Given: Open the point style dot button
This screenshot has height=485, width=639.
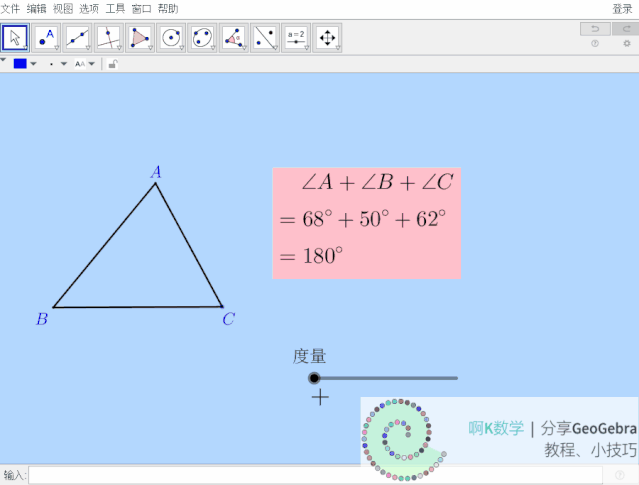Looking at the screenshot, I should point(51,64).
